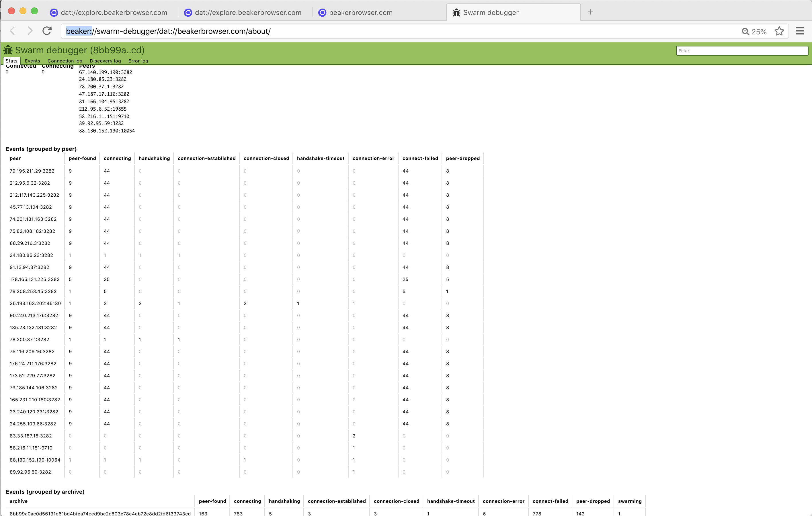The image size is (812, 516).
Task: Click peer row 173.52.229.77:3282
Action: tap(245, 376)
